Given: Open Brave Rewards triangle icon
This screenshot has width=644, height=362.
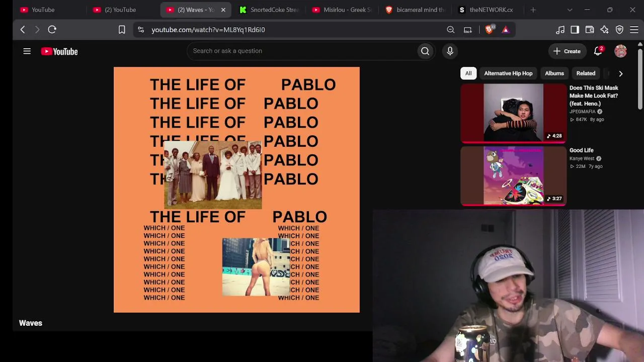Looking at the screenshot, I should pyautogui.click(x=506, y=30).
